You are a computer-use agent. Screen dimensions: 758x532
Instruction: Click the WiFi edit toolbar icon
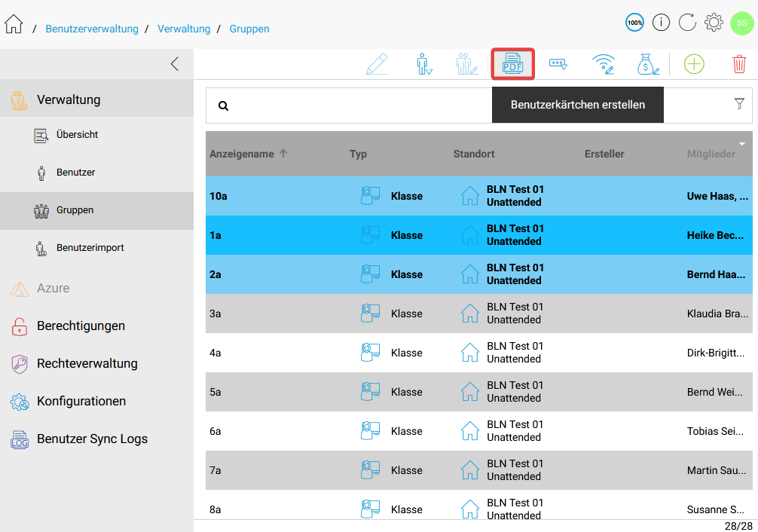(604, 64)
